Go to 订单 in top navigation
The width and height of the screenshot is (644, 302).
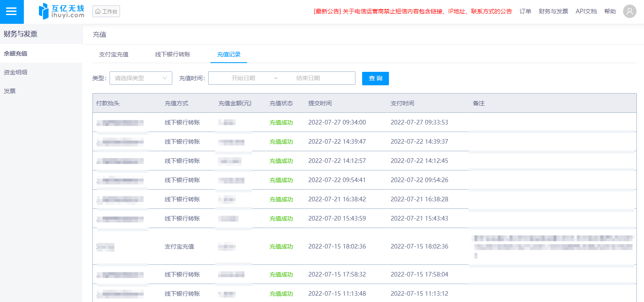click(525, 11)
